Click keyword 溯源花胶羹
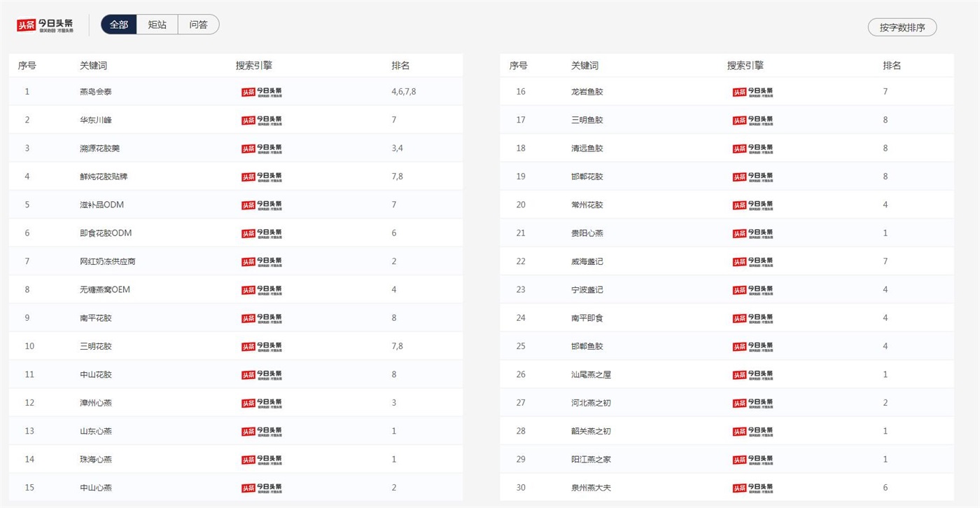This screenshot has width=980, height=508. coord(99,149)
